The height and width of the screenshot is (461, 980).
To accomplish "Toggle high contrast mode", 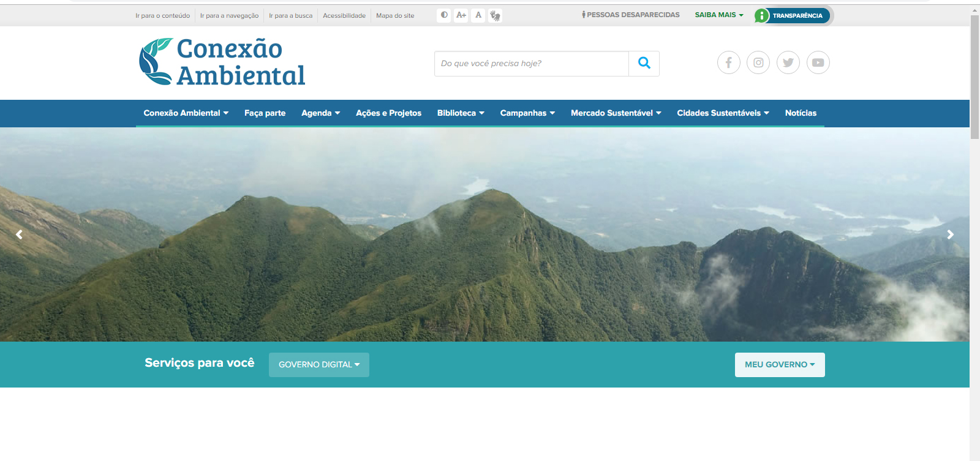I will 444,15.
